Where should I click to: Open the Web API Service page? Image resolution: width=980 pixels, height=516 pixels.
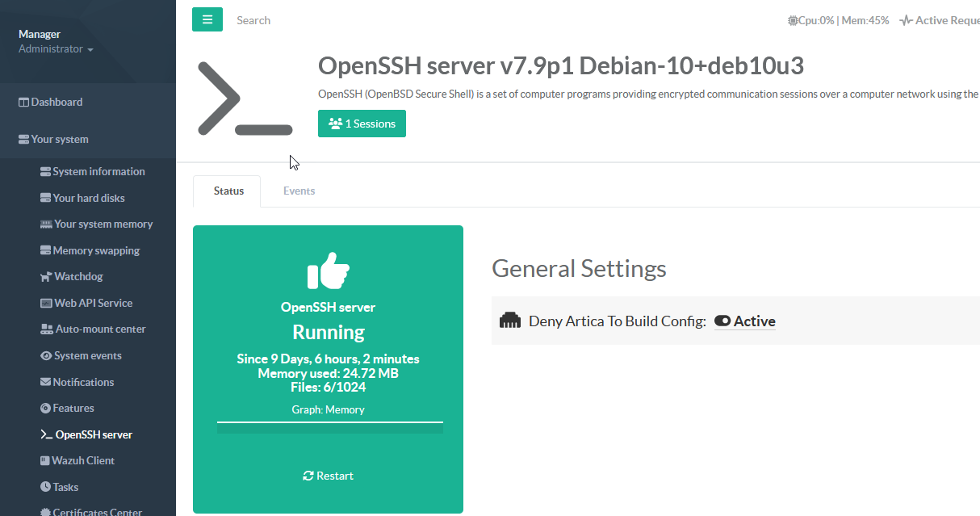(93, 303)
